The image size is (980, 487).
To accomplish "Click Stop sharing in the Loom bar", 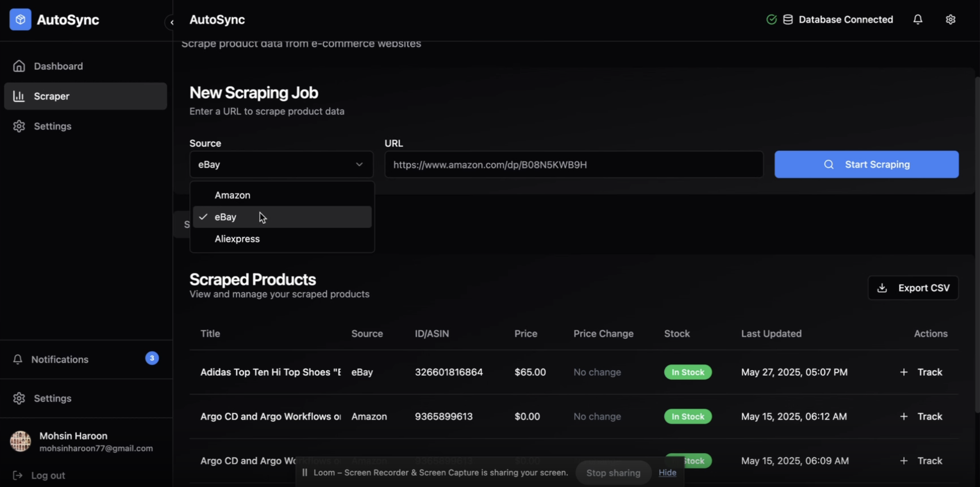I will click(x=613, y=473).
